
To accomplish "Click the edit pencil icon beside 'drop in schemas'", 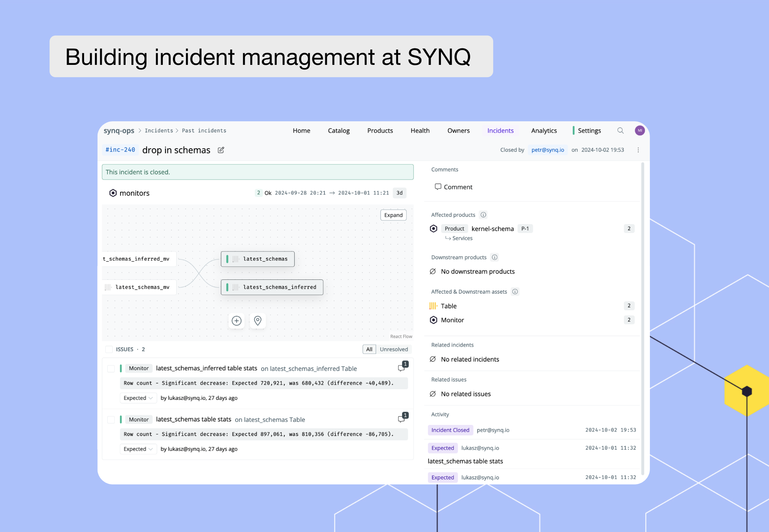I will click(x=221, y=150).
